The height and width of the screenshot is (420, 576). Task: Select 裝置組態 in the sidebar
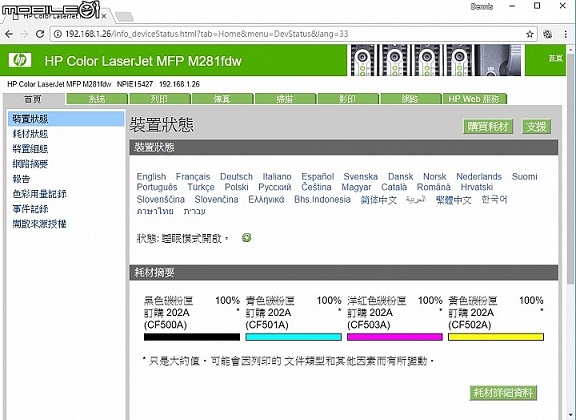click(30, 149)
